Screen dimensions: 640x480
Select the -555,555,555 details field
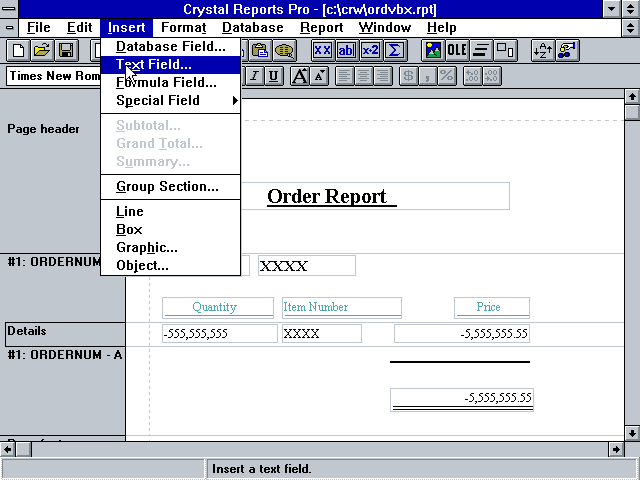pos(220,333)
